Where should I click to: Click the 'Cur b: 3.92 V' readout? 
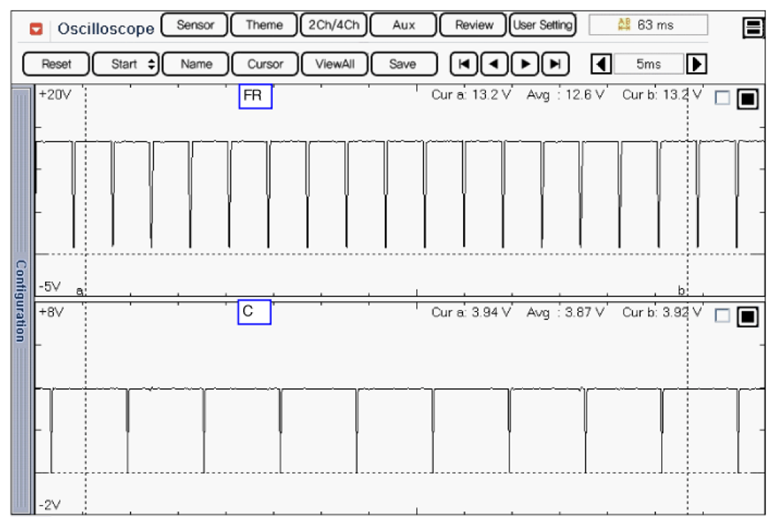coord(662,312)
